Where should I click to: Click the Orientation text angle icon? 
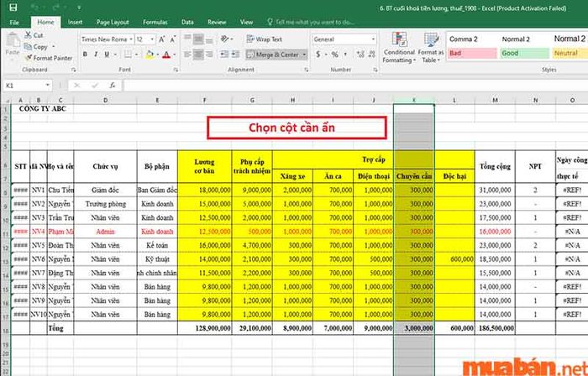point(225,39)
